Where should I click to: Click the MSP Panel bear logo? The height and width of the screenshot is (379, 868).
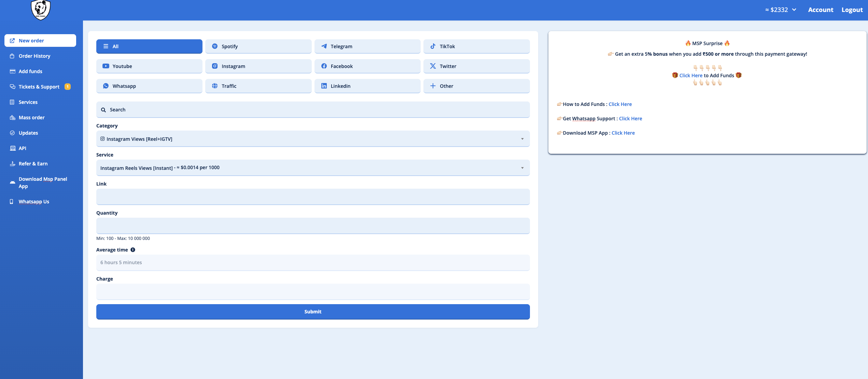(x=41, y=10)
